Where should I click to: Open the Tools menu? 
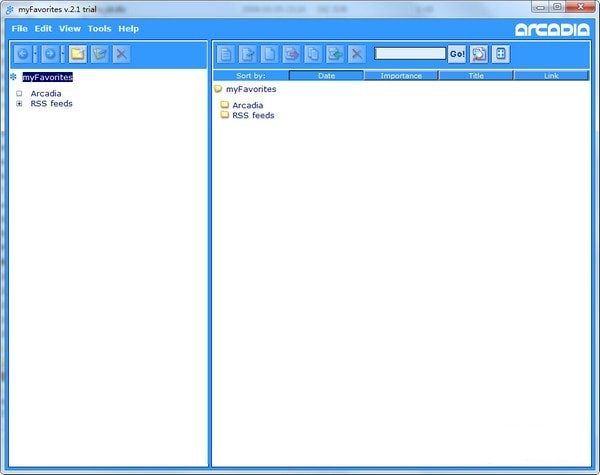[x=99, y=29]
